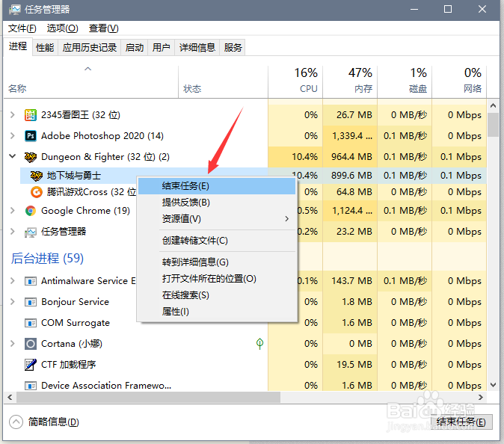Screen dimensions: 504x444
Task: Click the 1,339.4 memory value cell
Action: click(350, 136)
